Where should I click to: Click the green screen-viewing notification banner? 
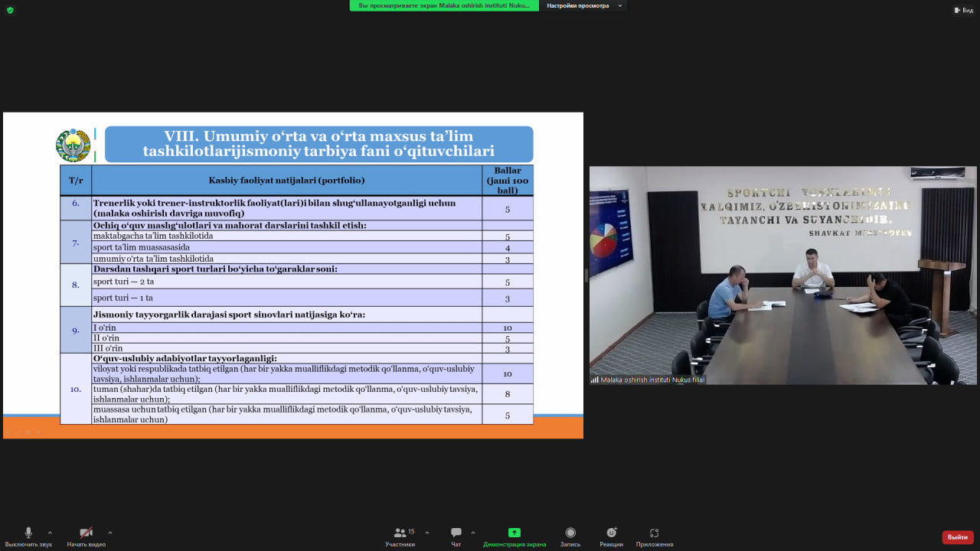pyautogui.click(x=444, y=5)
